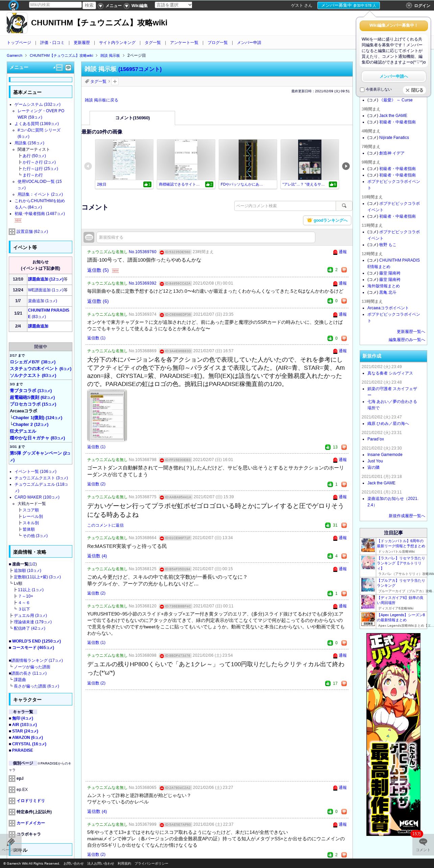Expand the ep.I plus icon

[x=12, y=779]
